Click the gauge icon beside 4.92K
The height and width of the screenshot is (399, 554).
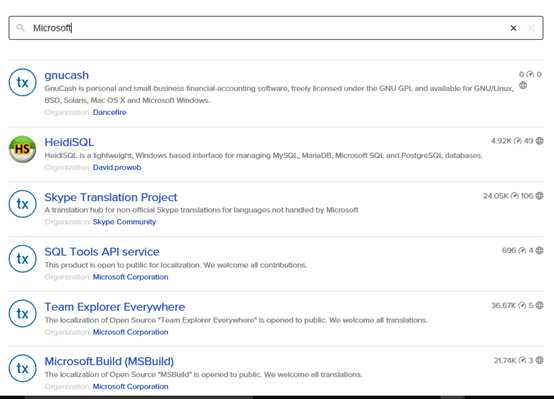click(x=518, y=141)
